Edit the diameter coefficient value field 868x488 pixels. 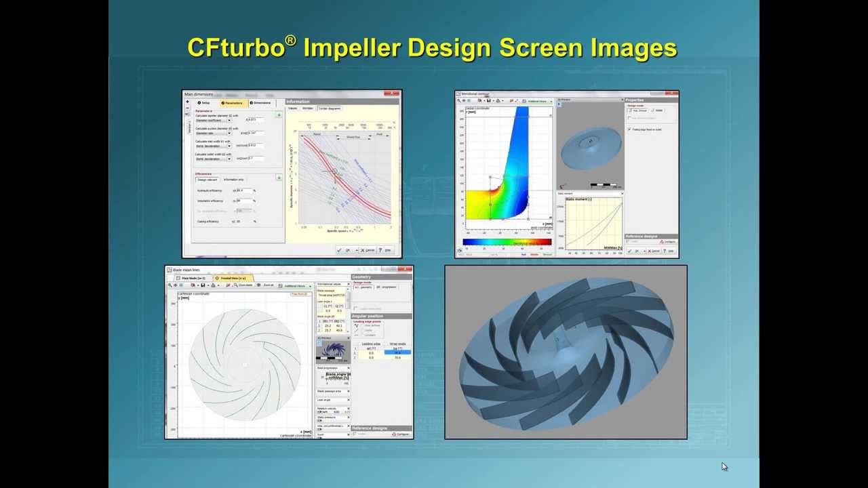tap(256, 119)
